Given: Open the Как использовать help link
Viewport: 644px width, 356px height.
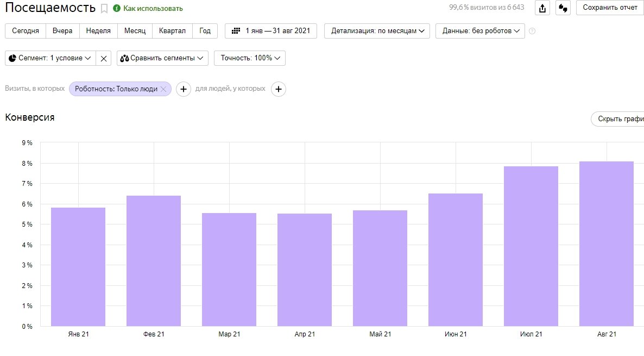Looking at the screenshot, I should pos(153,8).
